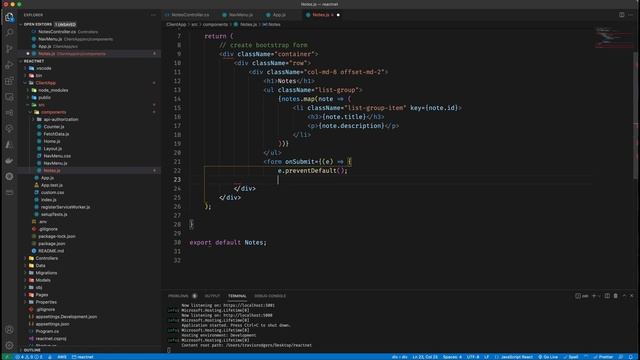The width and height of the screenshot is (640, 360).
Task: Click the split terminal icon
Action: pos(607,296)
